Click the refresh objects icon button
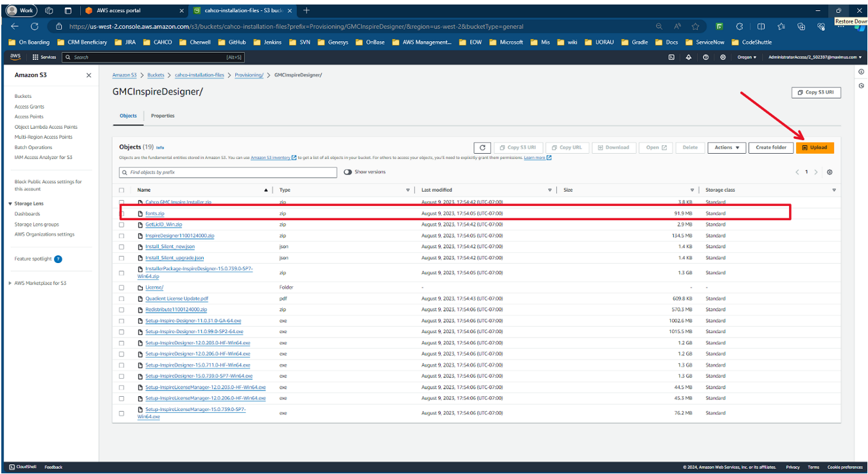Screen dimensions: 868x474 [483, 147]
